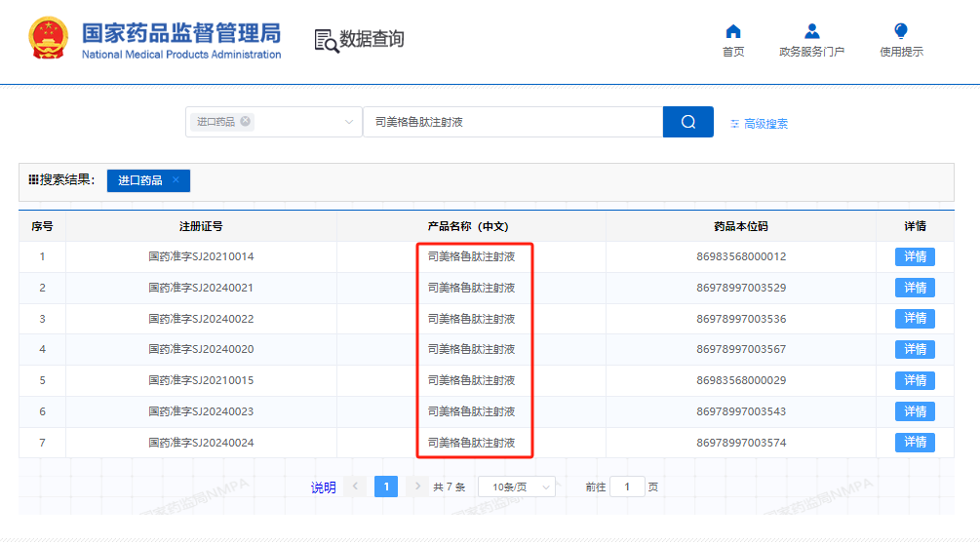Focus the 前往 page number input field
This screenshot has width=980, height=545.
tap(627, 487)
